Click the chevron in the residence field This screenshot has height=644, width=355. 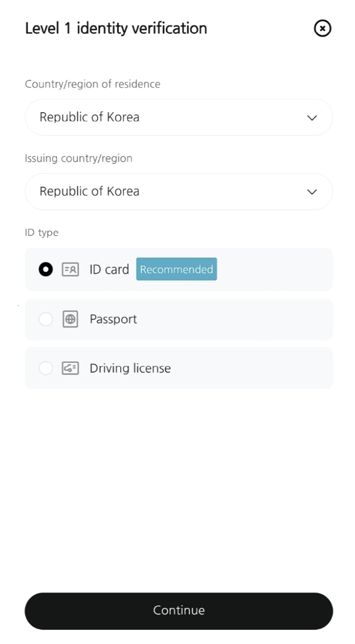tap(312, 118)
